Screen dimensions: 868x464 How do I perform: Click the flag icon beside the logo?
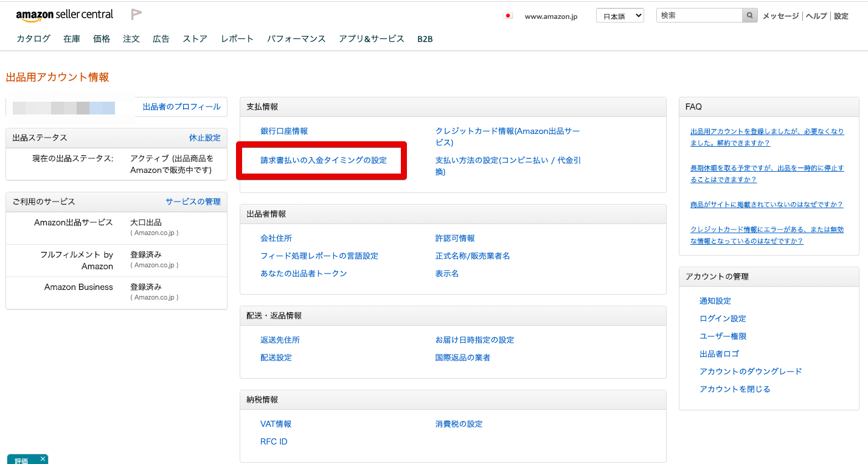(x=136, y=14)
